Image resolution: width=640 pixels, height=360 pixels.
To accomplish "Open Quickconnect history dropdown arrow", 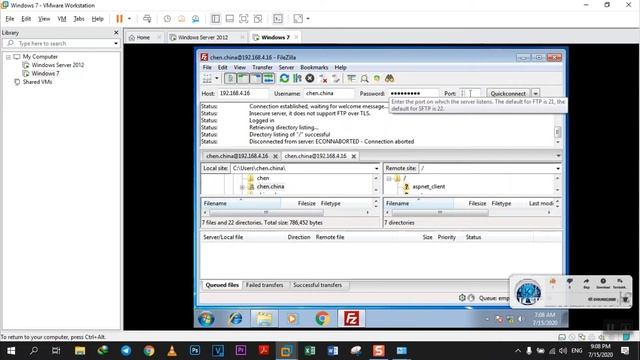I will (x=536, y=93).
